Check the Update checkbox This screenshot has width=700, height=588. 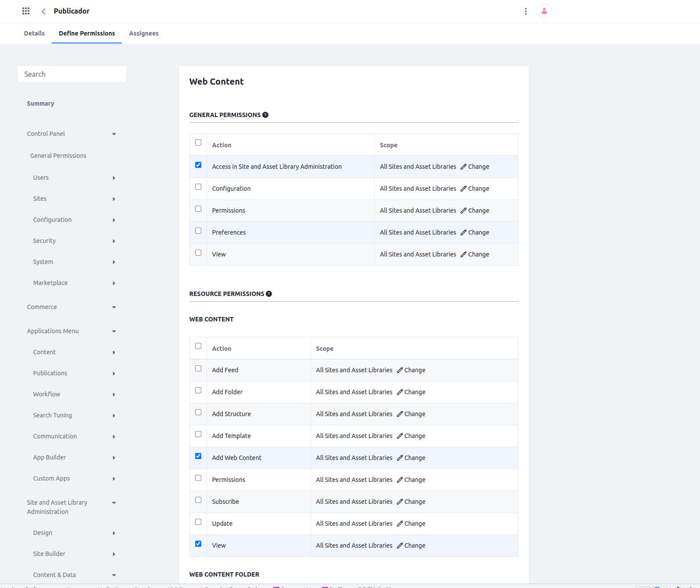pyautogui.click(x=198, y=522)
